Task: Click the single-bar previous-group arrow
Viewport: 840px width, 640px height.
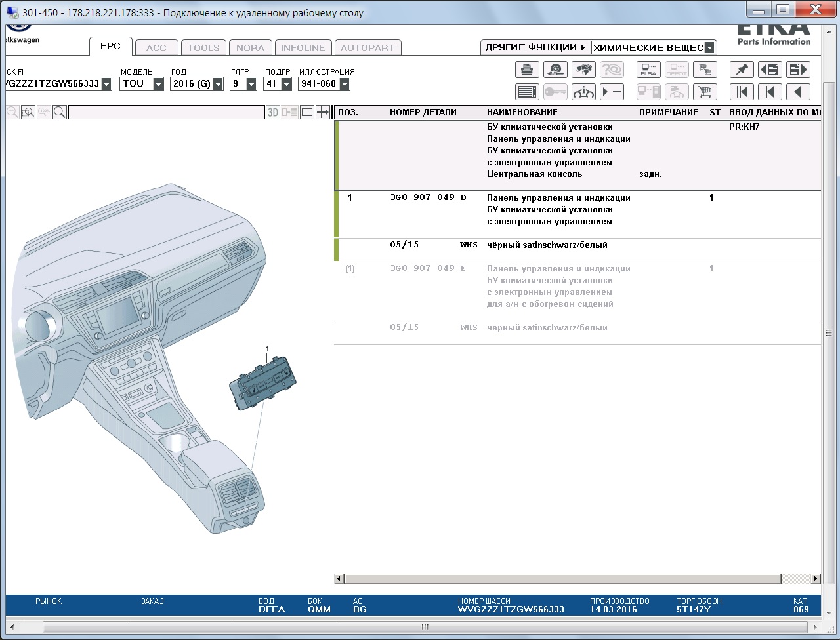Action: tap(770, 92)
